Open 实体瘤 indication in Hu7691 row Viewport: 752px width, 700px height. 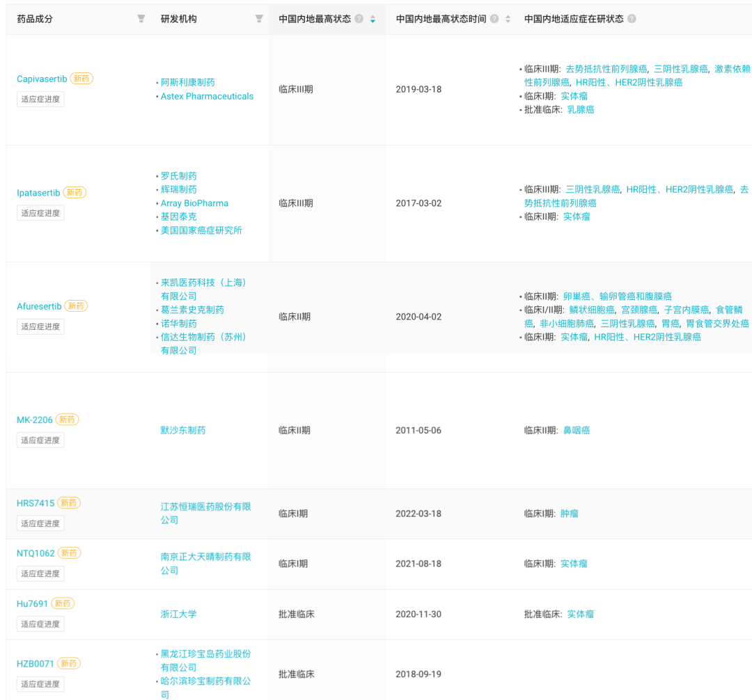[x=580, y=614]
